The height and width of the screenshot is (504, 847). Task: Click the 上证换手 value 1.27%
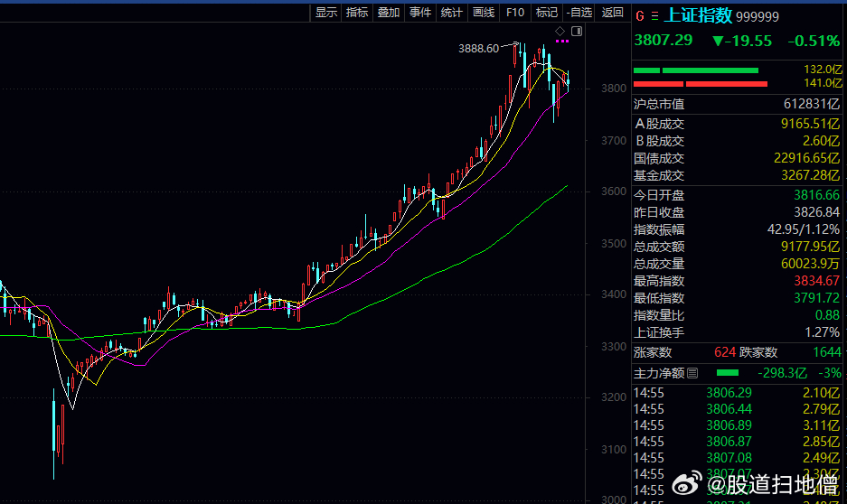(x=823, y=332)
